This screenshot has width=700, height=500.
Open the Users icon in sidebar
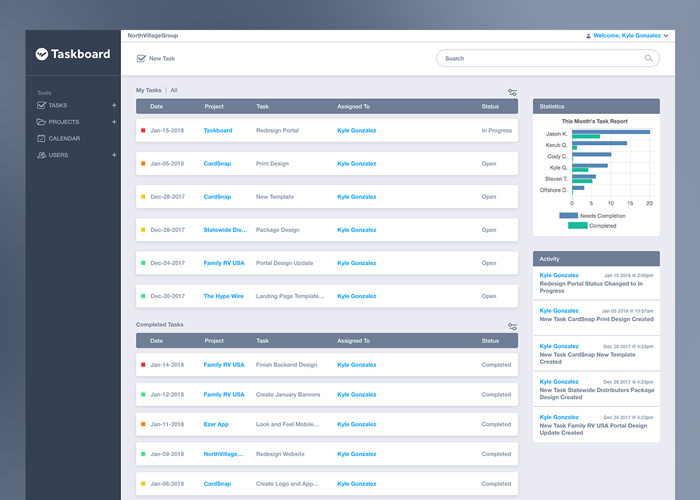tap(42, 155)
